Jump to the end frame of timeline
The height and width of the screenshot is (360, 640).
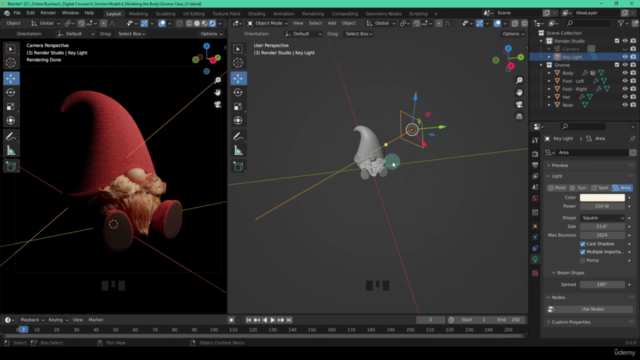tap(289, 320)
